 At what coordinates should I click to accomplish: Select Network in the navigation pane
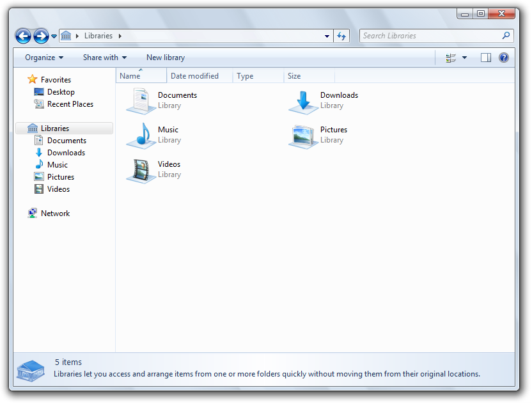[x=55, y=214]
